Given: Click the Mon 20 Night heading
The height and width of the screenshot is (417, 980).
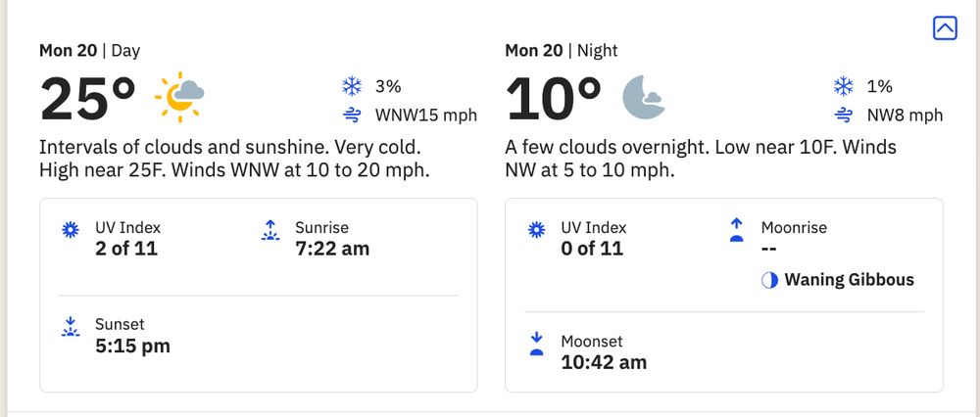Looking at the screenshot, I should tap(562, 50).
